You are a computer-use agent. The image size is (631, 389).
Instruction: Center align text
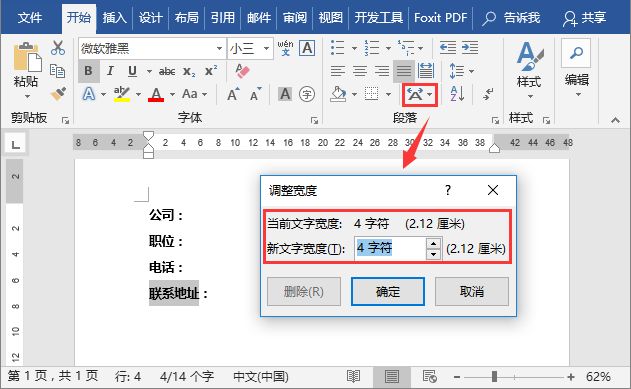tap(360, 71)
